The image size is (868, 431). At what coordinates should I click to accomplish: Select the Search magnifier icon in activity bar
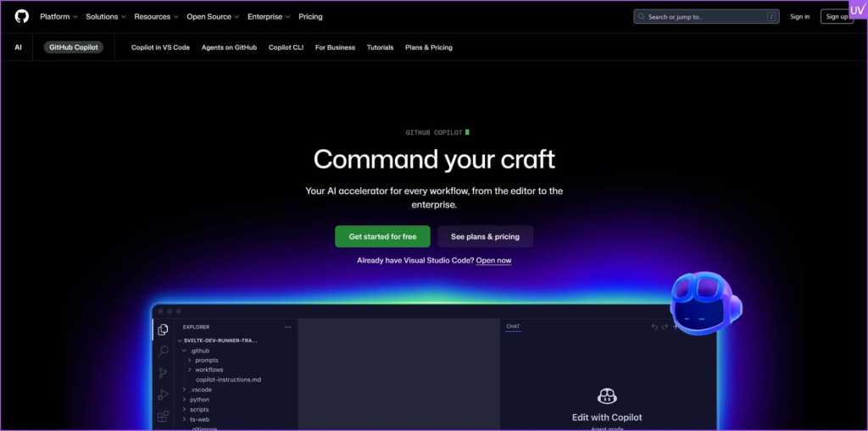163,351
